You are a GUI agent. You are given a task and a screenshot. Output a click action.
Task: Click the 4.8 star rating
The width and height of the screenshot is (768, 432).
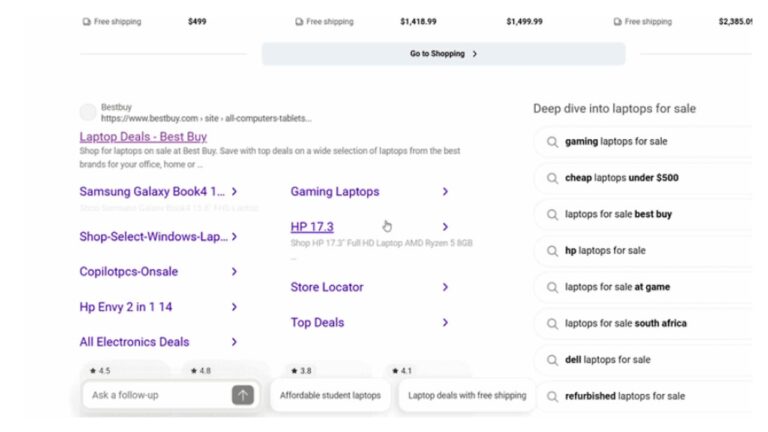coord(200,371)
